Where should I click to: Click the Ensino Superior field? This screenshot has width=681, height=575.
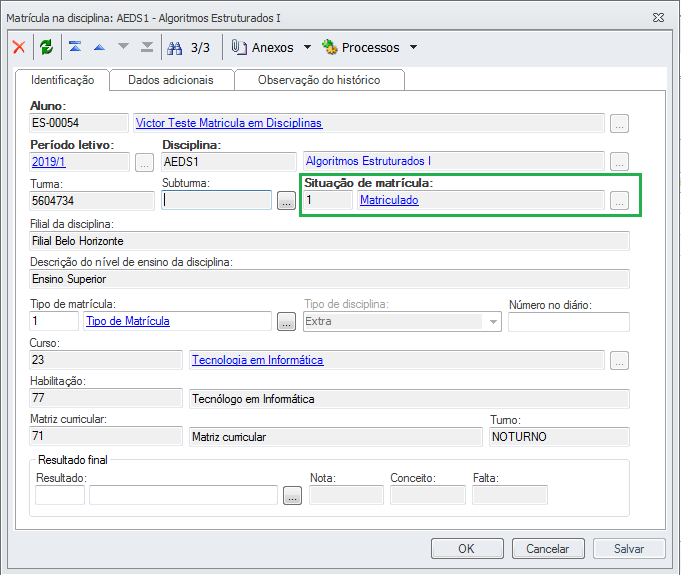(330, 279)
